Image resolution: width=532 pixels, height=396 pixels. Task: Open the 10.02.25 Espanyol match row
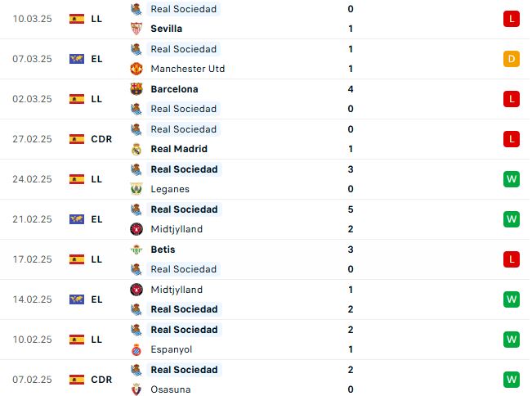pyautogui.click(x=265, y=340)
